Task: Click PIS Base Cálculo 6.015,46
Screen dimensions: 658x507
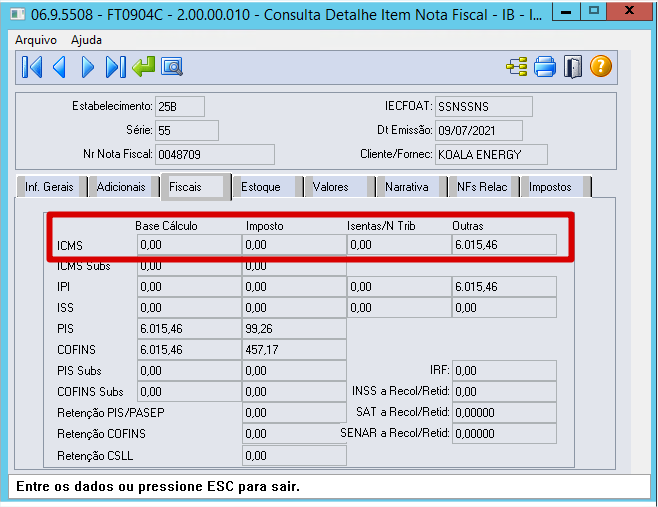Action: coord(189,329)
